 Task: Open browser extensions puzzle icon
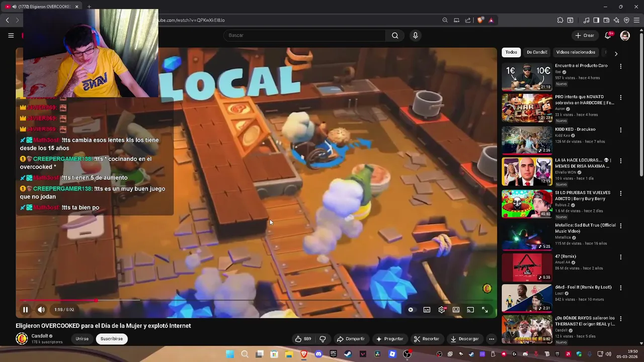(560, 20)
